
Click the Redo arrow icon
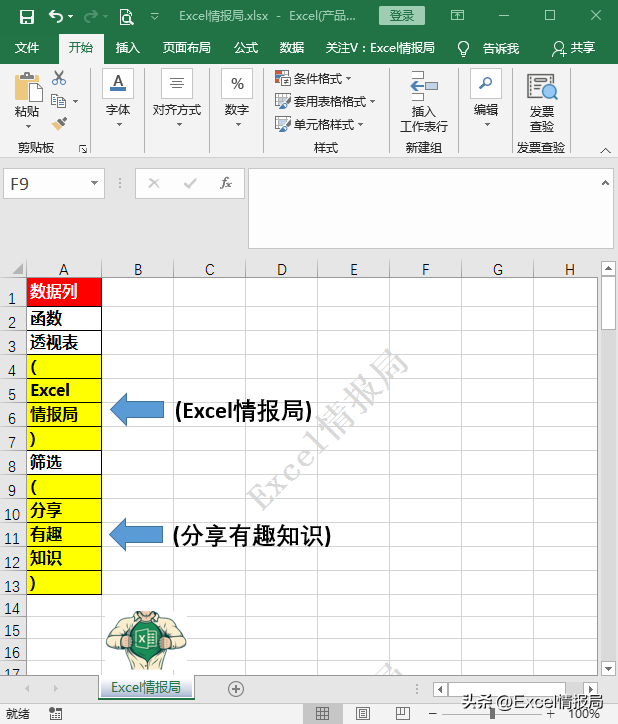pyautogui.click(x=91, y=17)
